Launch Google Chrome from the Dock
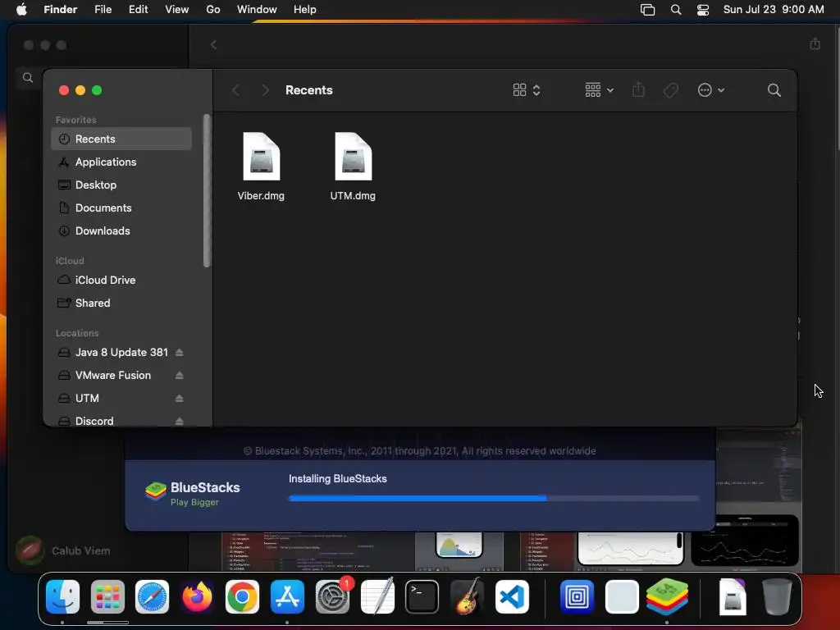 (242, 597)
